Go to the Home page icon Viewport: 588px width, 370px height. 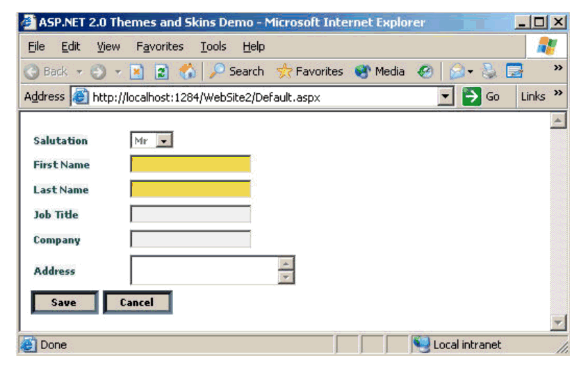[187, 72]
